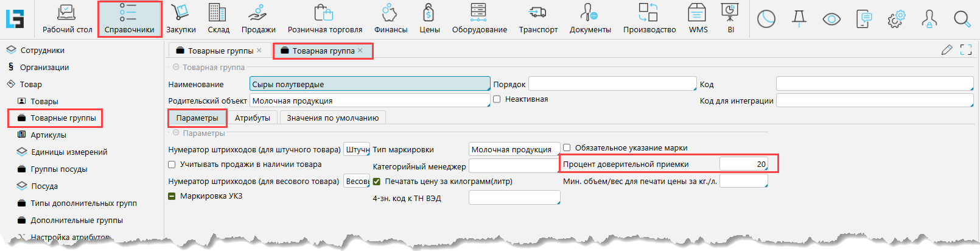Collapse the Товарная группа section
980x251 pixels.
[176, 67]
